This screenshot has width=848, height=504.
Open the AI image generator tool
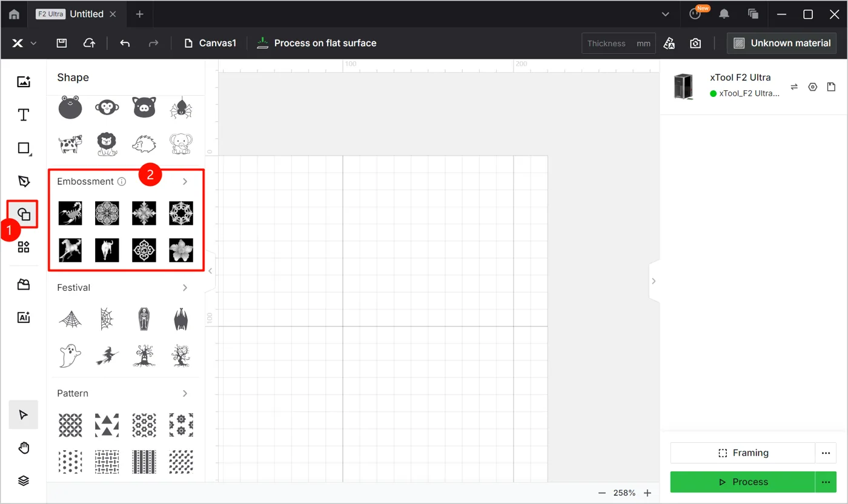(24, 317)
